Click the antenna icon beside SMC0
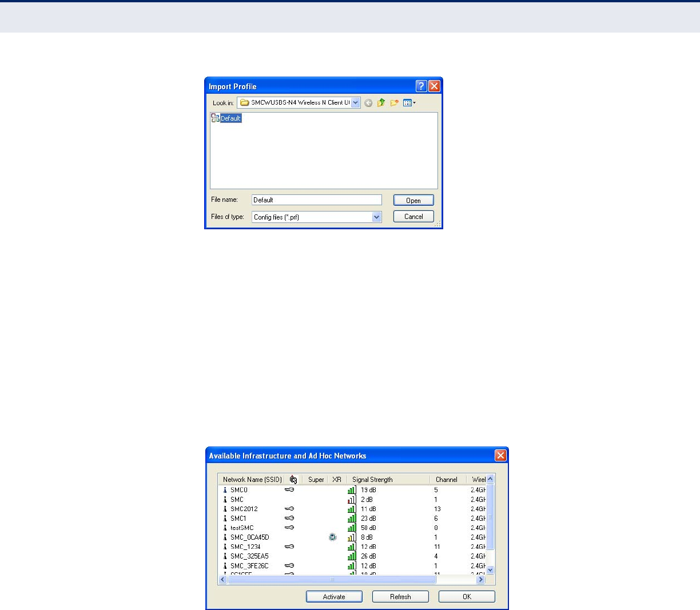700x610 pixels. pyautogui.click(x=225, y=490)
